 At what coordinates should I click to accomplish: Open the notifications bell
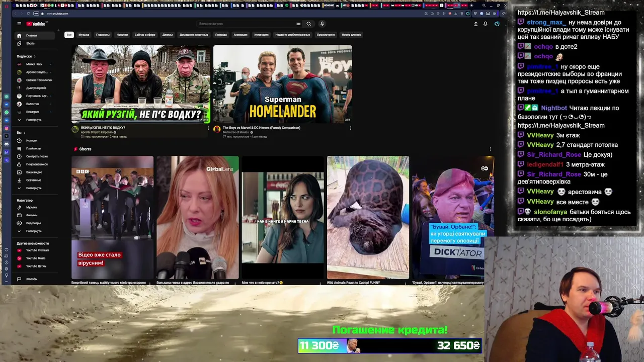pyautogui.click(x=486, y=24)
